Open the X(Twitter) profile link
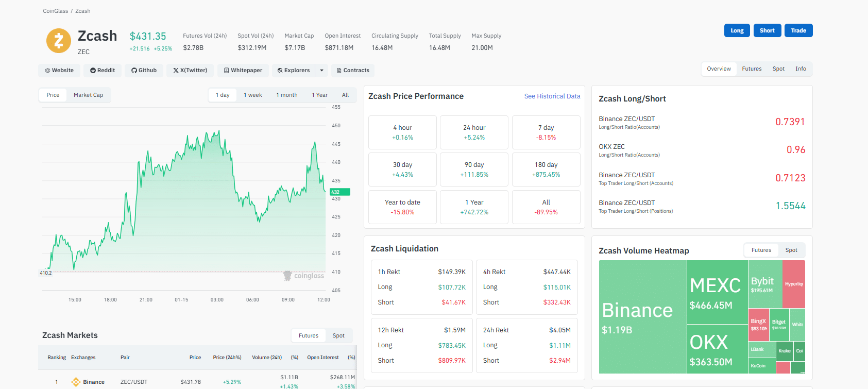Screen dimensions: 868x389 coord(190,71)
